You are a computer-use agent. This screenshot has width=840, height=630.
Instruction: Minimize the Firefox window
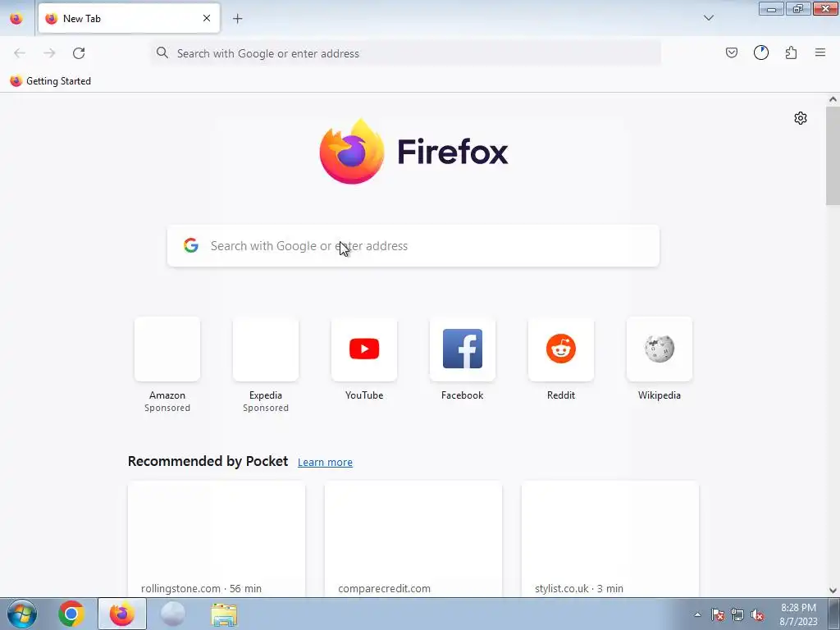[771, 8]
